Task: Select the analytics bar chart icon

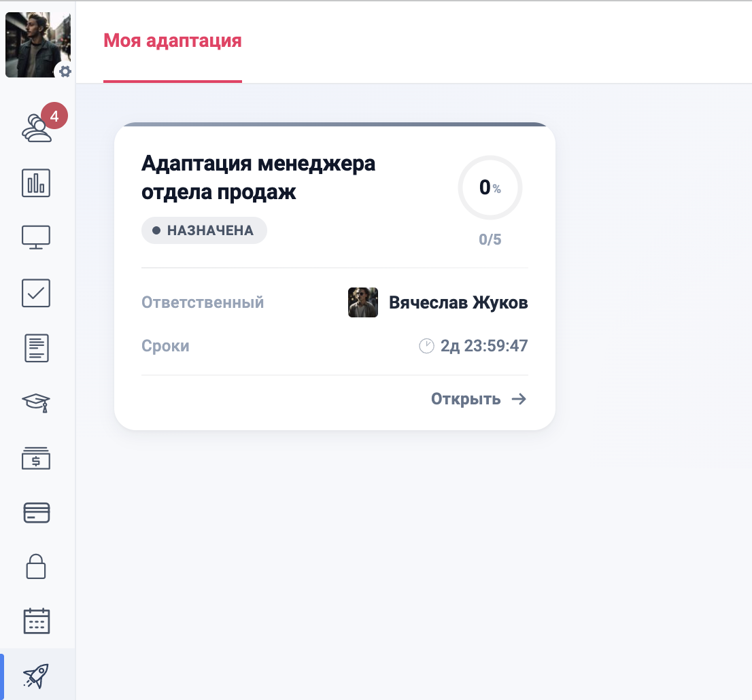Action: click(x=37, y=183)
